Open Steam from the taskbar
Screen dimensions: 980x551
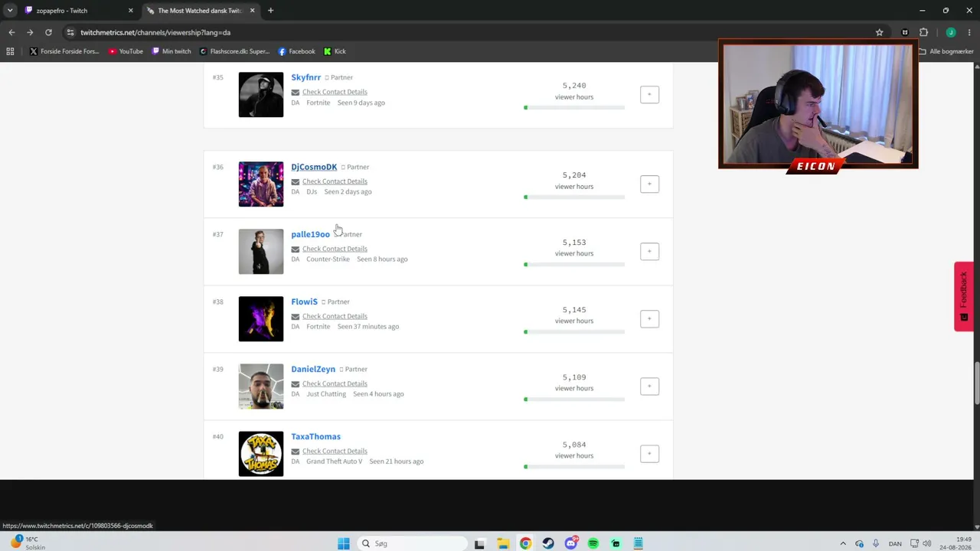point(548,543)
